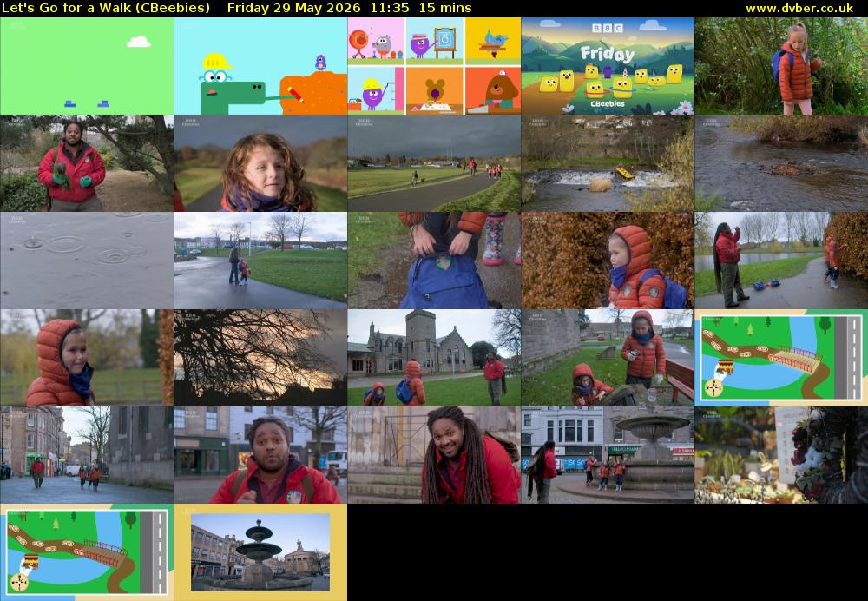
Task: Open the framed fountain photo on yellow background thumbnail
Action: click(x=260, y=552)
